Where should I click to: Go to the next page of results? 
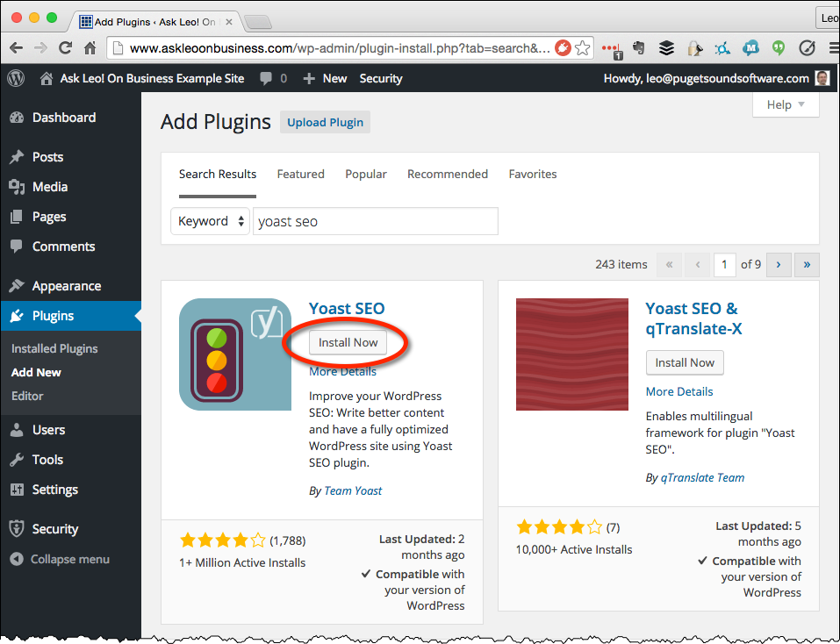779,264
